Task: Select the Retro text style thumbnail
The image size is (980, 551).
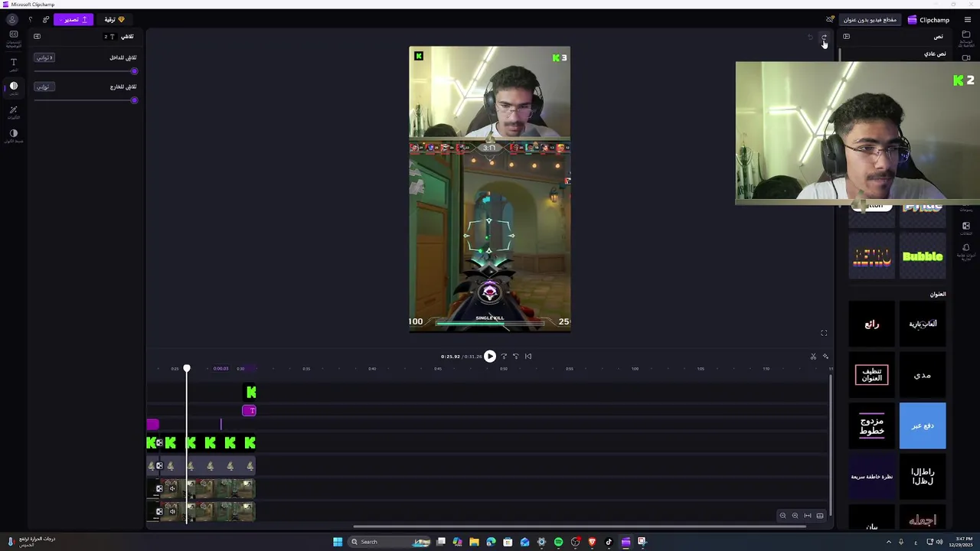Action: pos(871,257)
